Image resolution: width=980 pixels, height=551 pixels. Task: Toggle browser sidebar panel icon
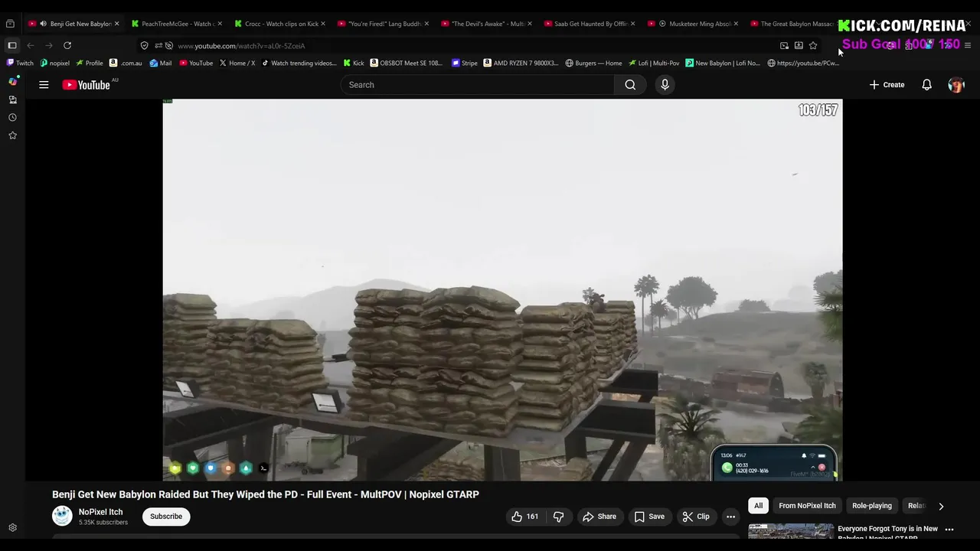click(x=12, y=46)
